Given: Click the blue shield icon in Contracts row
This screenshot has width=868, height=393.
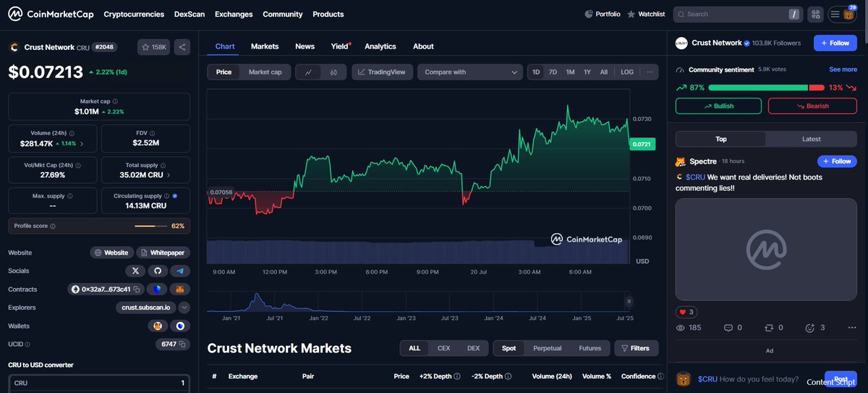Looking at the screenshot, I should [157, 289].
